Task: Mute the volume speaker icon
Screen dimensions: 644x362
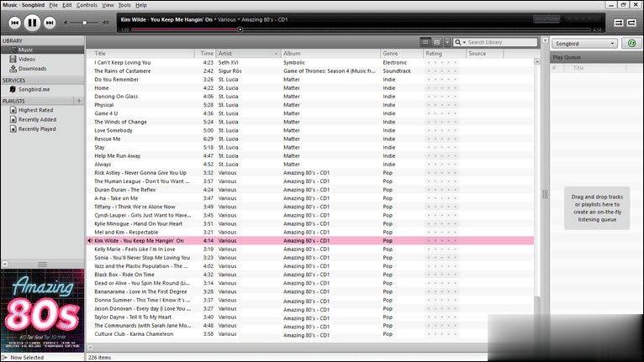Action: (x=66, y=23)
